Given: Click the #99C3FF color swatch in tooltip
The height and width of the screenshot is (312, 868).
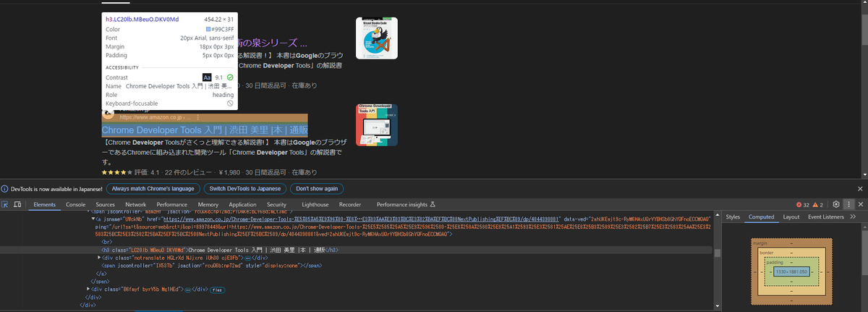Looking at the screenshot, I should (209, 30).
